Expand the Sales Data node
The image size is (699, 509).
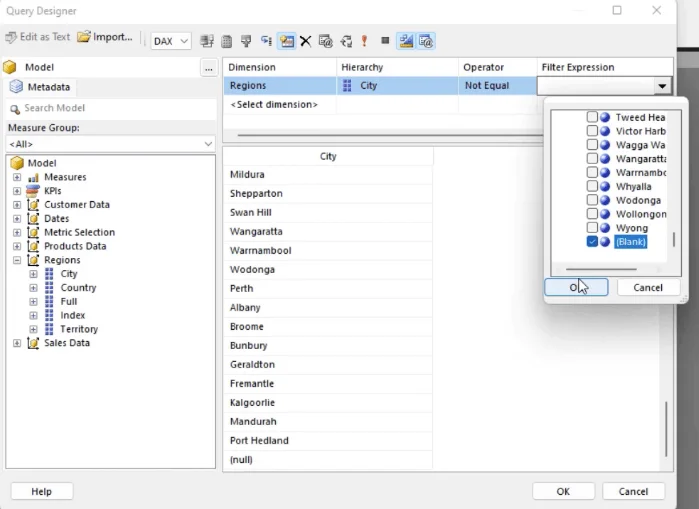[17, 343]
